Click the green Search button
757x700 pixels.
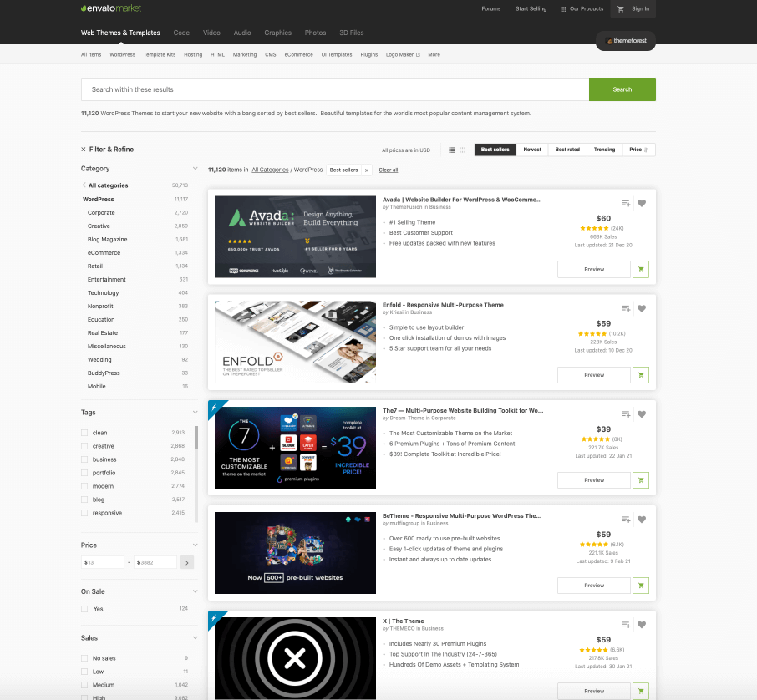click(622, 89)
